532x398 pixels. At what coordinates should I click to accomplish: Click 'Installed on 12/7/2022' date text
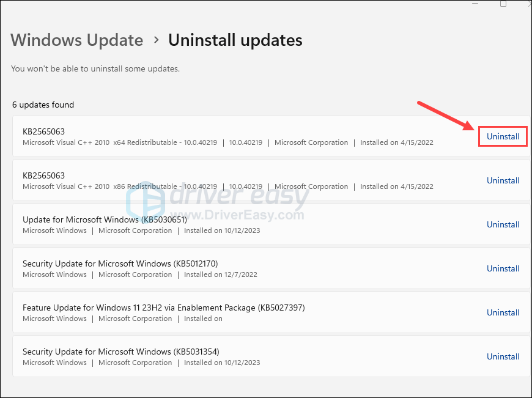(x=221, y=275)
